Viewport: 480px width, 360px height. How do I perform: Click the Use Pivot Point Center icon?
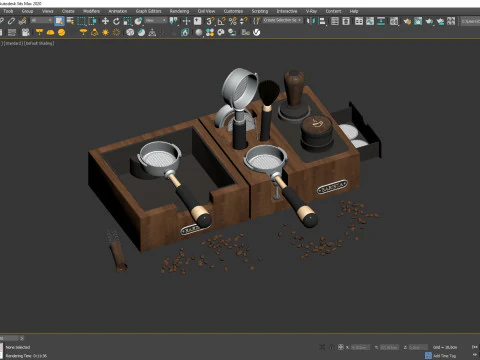click(173, 21)
